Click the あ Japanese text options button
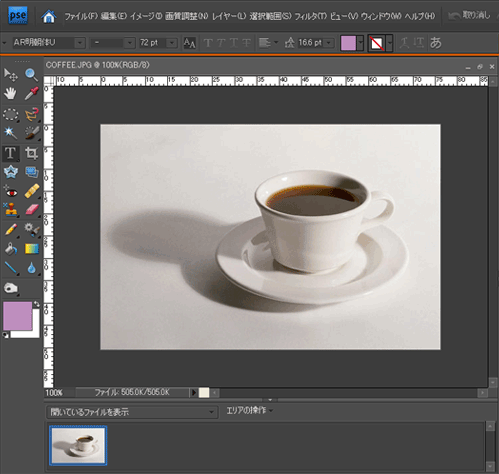The image size is (499, 474). [435, 43]
